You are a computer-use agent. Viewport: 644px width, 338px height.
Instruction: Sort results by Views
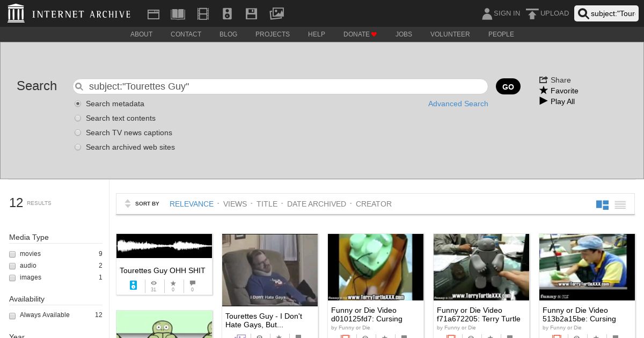tap(235, 204)
